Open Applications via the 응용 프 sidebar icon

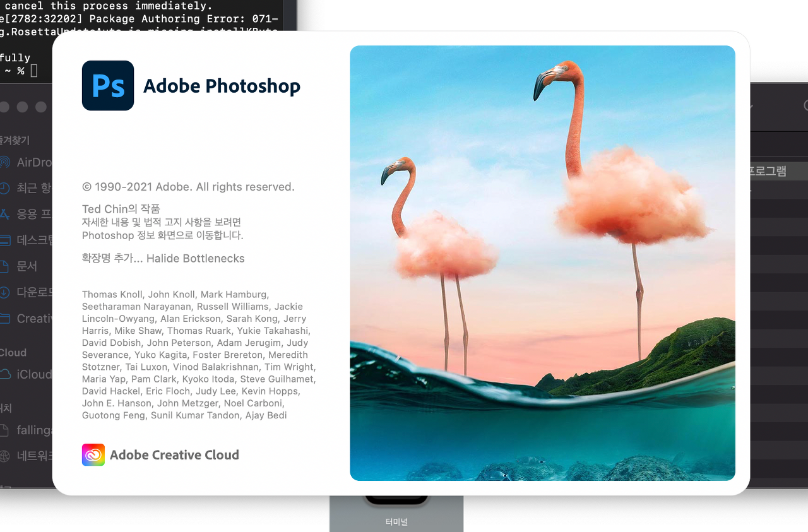point(5,214)
